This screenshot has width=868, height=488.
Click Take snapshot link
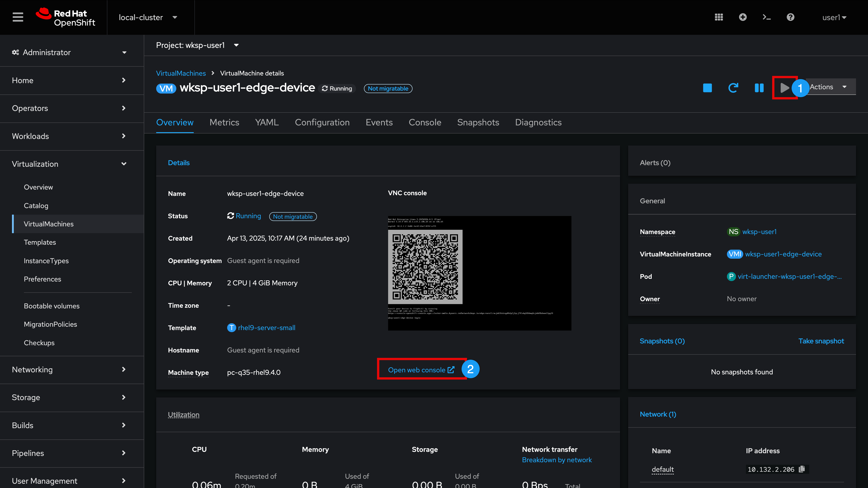point(821,341)
